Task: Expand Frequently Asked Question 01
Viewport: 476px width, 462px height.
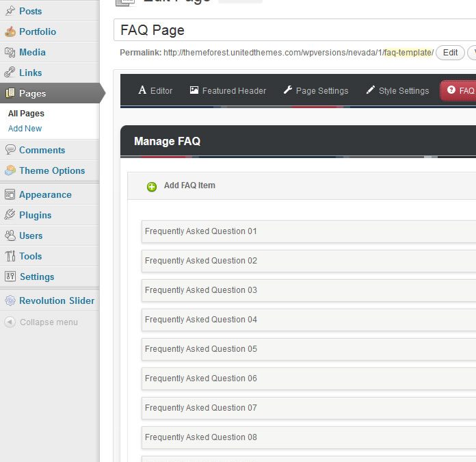Action: (x=308, y=231)
